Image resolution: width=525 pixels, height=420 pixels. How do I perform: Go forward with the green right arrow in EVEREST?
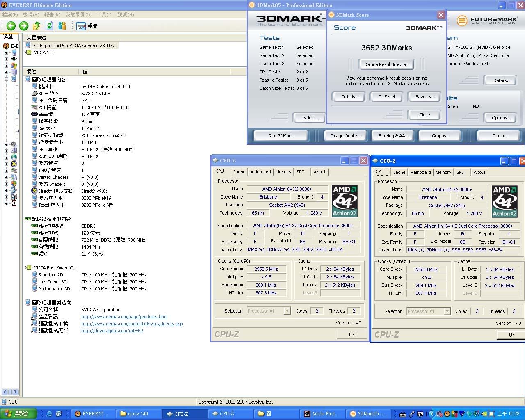click(x=24, y=26)
